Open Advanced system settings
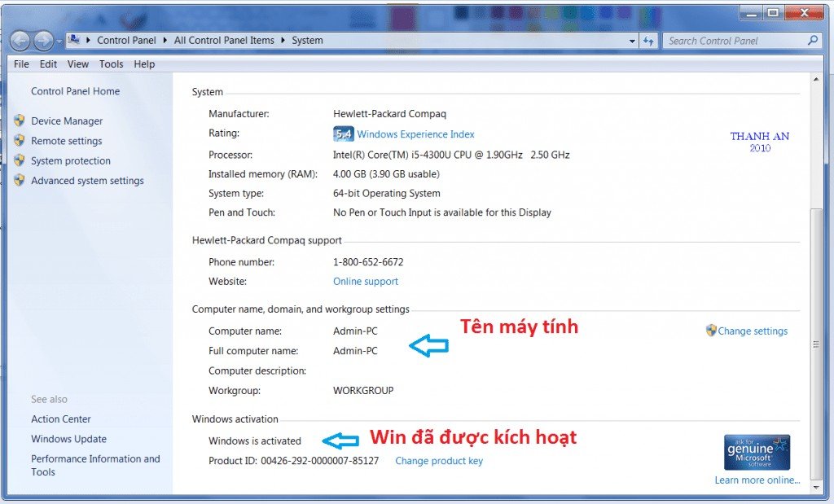The height and width of the screenshot is (504, 834). (87, 180)
